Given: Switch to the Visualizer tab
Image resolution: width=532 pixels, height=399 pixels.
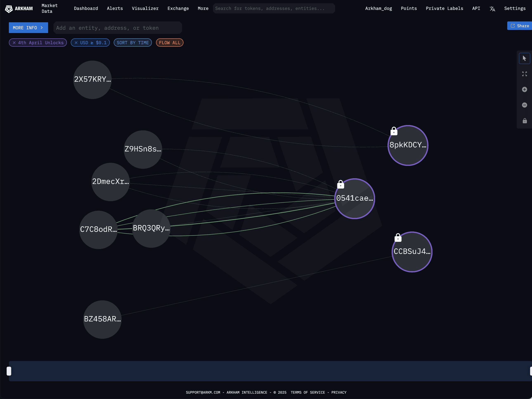Looking at the screenshot, I should (x=145, y=8).
